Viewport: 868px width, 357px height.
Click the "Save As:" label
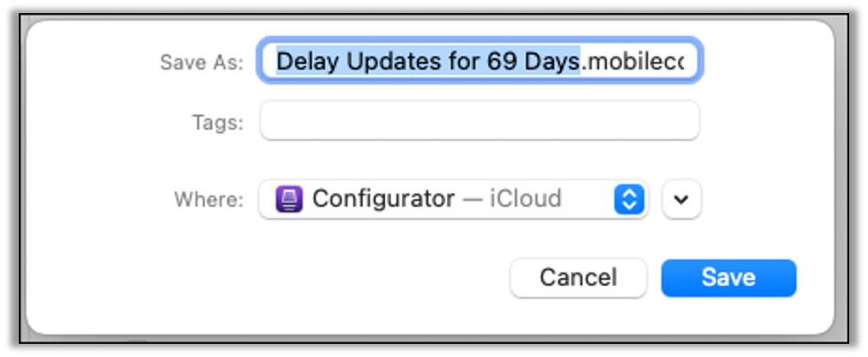(201, 63)
